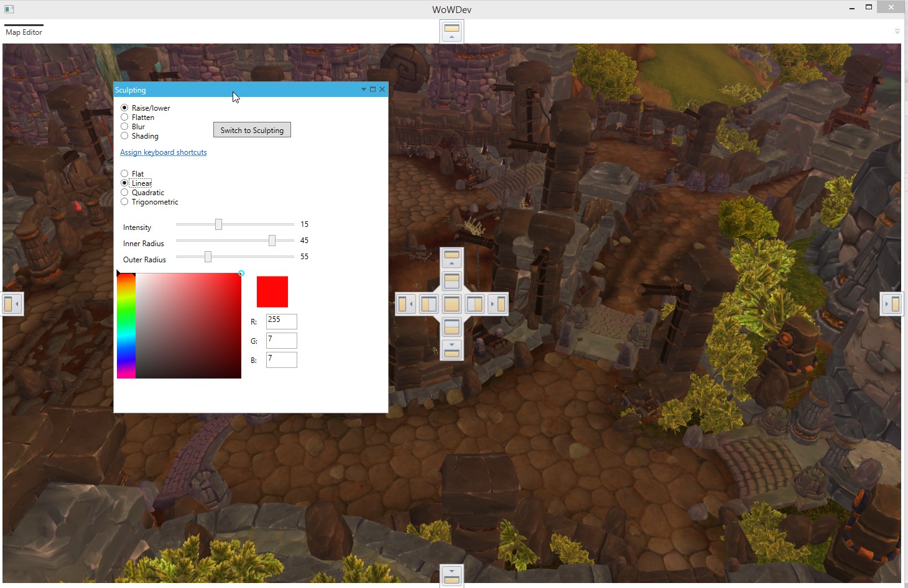Click the dock indicator at the window's left edge

(12, 304)
